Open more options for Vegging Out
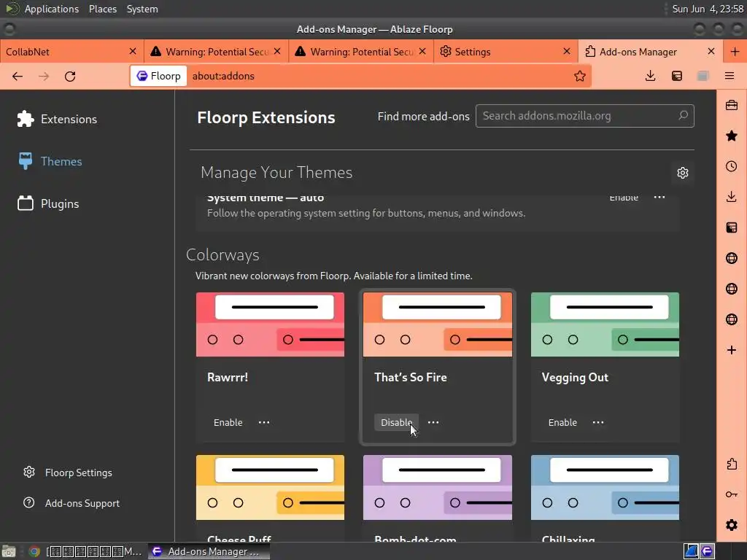The image size is (747, 560). (x=598, y=422)
